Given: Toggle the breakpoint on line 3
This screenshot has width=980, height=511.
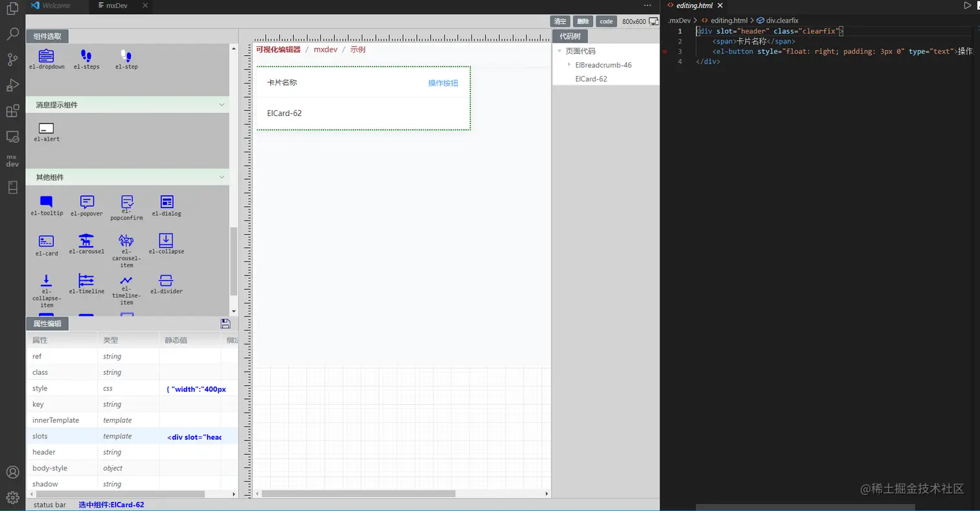Looking at the screenshot, I should pos(665,51).
